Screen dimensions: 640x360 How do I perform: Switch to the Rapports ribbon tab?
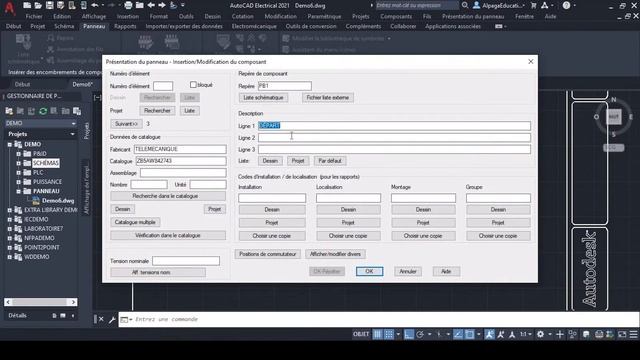pos(125,26)
